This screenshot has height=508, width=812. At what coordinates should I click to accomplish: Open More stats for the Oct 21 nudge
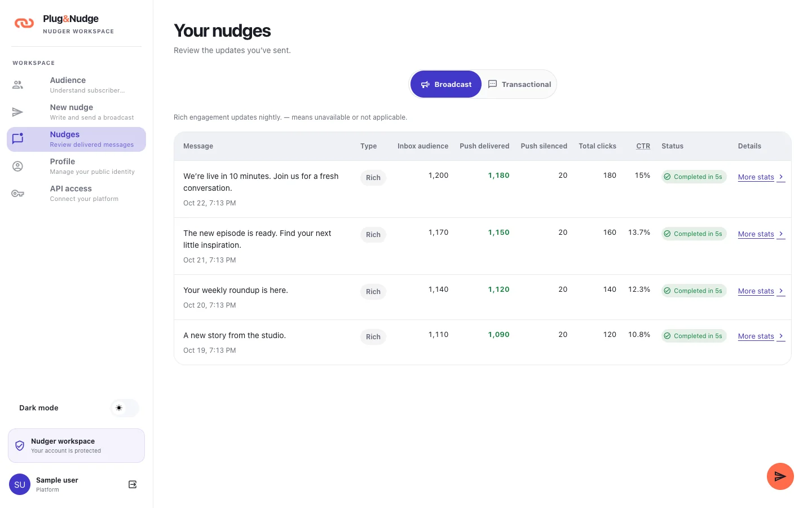pyautogui.click(x=761, y=234)
